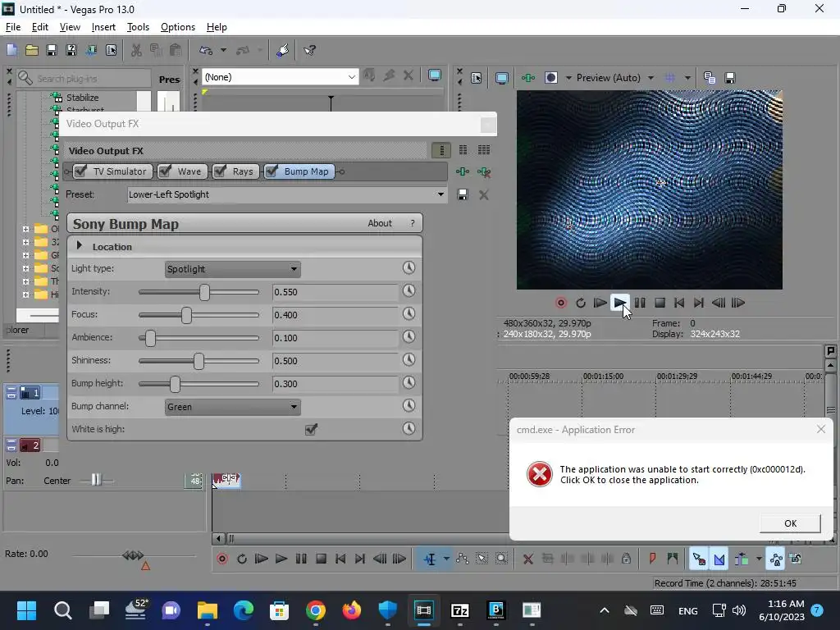This screenshot has height=630, width=840.
Task: Click the Stop button in the bottom transport
Action: (x=322, y=559)
